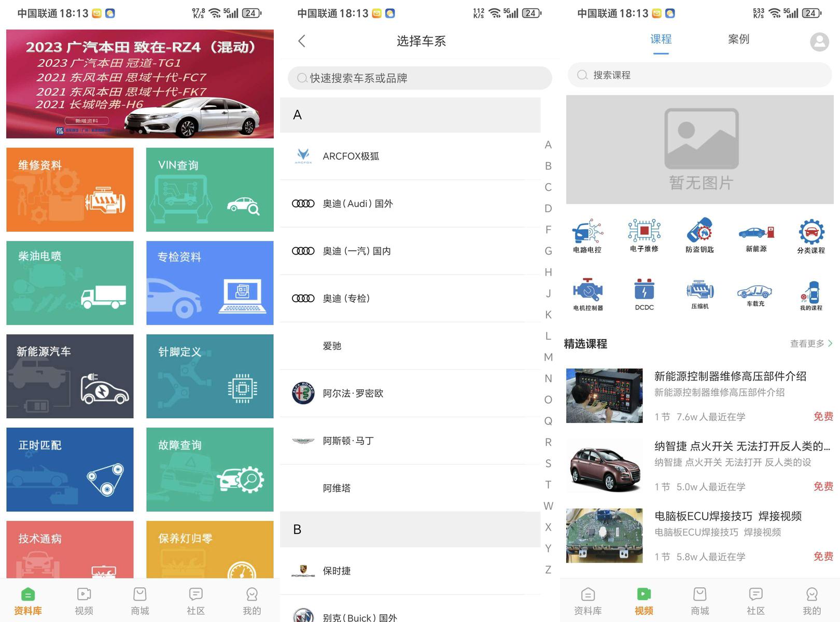840x622 pixels.
Task: Jump to letter W in index
Action: point(548,506)
